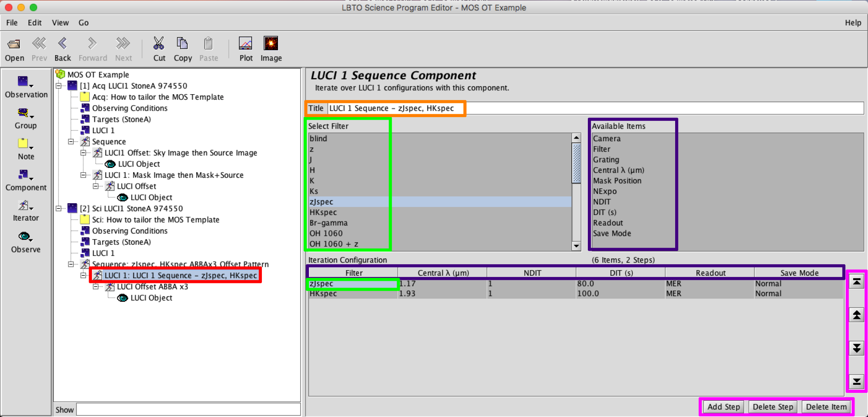This screenshot has height=417, width=868.
Task: Open the Go menu
Action: pos(83,22)
